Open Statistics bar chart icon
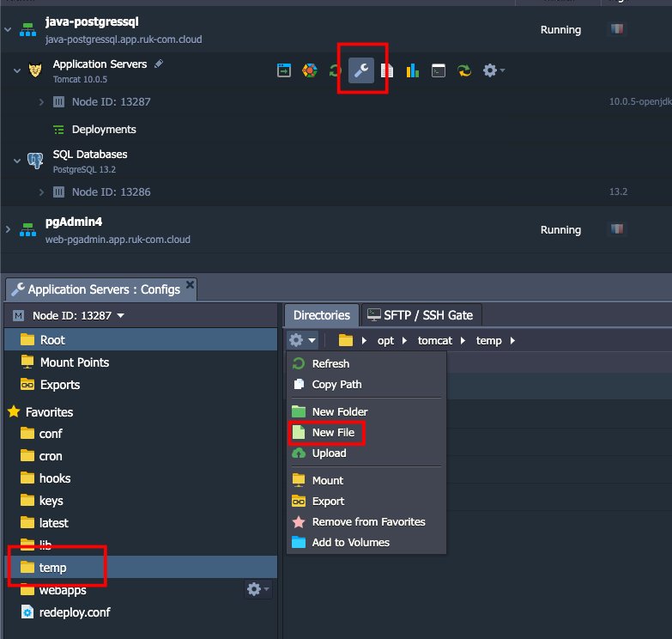This screenshot has height=639, width=672. pyautogui.click(x=412, y=70)
